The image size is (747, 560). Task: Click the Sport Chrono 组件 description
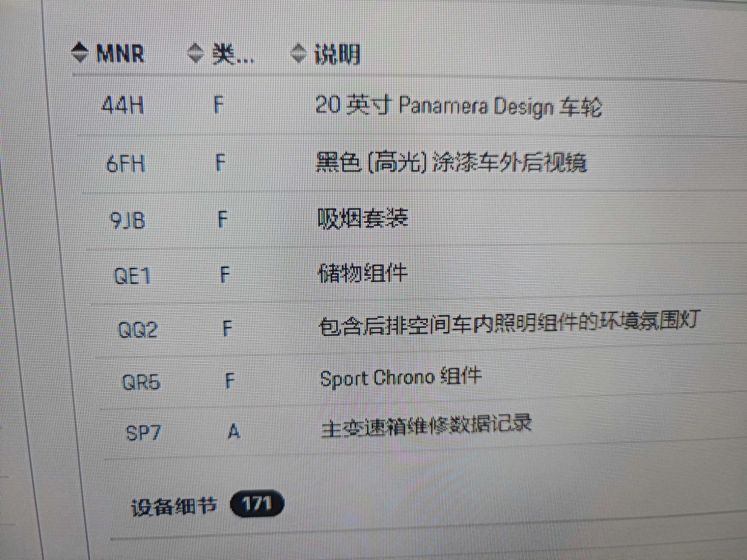[x=400, y=377]
